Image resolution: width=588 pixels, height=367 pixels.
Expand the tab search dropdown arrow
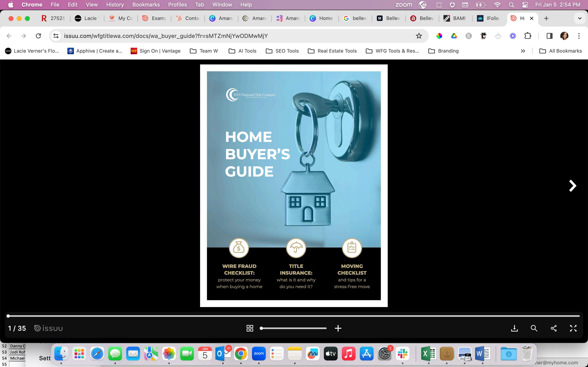click(x=579, y=18)
